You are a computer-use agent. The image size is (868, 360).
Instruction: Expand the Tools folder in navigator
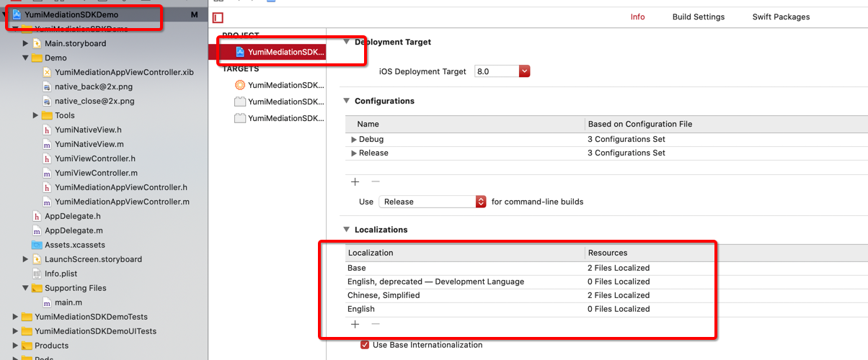pos(36,115)
